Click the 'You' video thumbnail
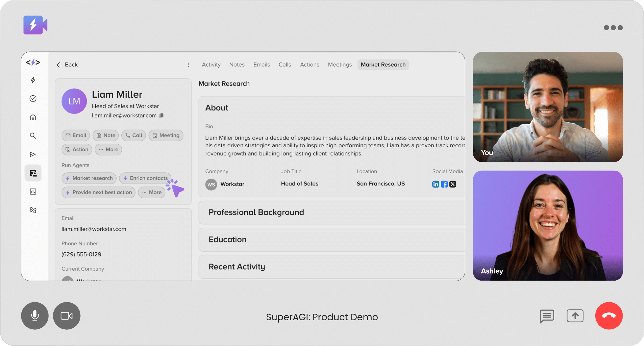This screenshot has height=346, width=644. pos(548,107)
